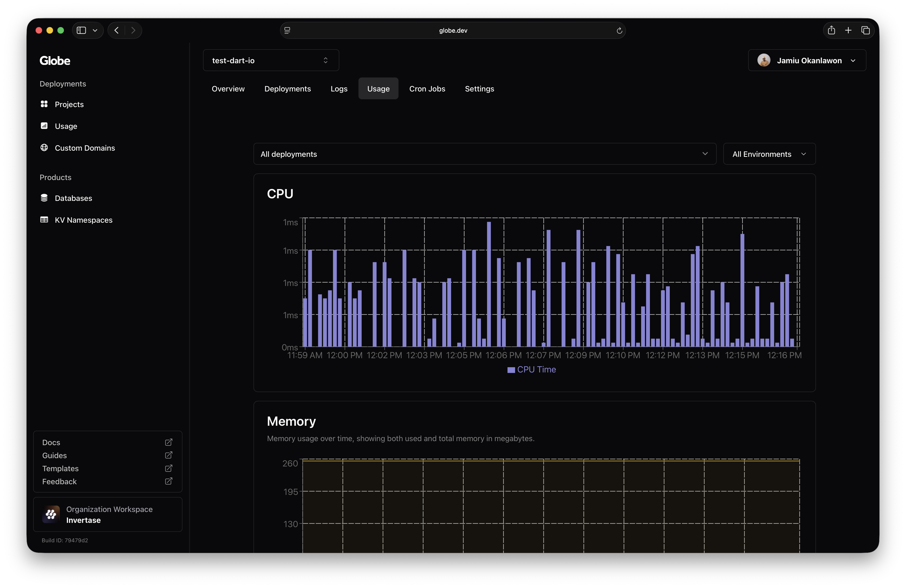Reload the page with refresh icon
Screen dimensions: 906x588
[619, 31]
